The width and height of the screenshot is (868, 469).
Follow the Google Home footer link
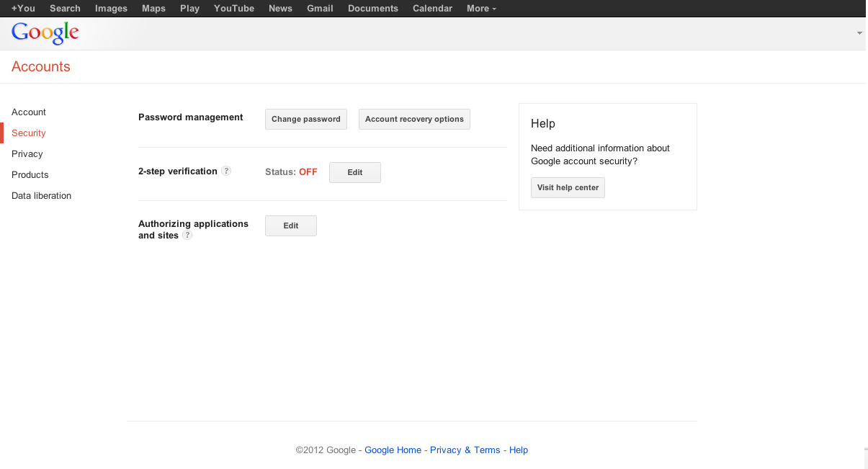pyautogui.click(x=393, y=450)
